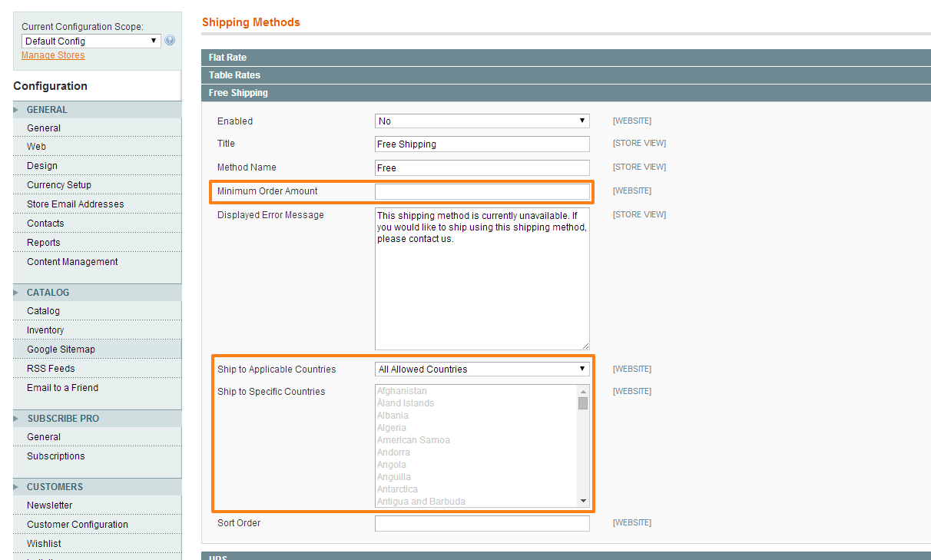The width and height of the screenshot is (931, 560).
Task: Select Angola in countries list
Action: tap(392, 465)
